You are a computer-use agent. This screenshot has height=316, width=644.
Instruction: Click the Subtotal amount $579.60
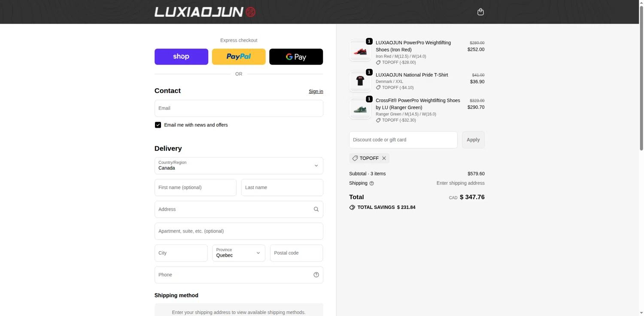coord(476,174)
